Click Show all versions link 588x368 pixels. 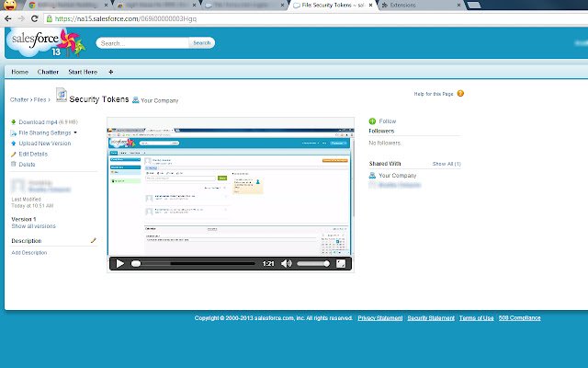pos(33,226)
